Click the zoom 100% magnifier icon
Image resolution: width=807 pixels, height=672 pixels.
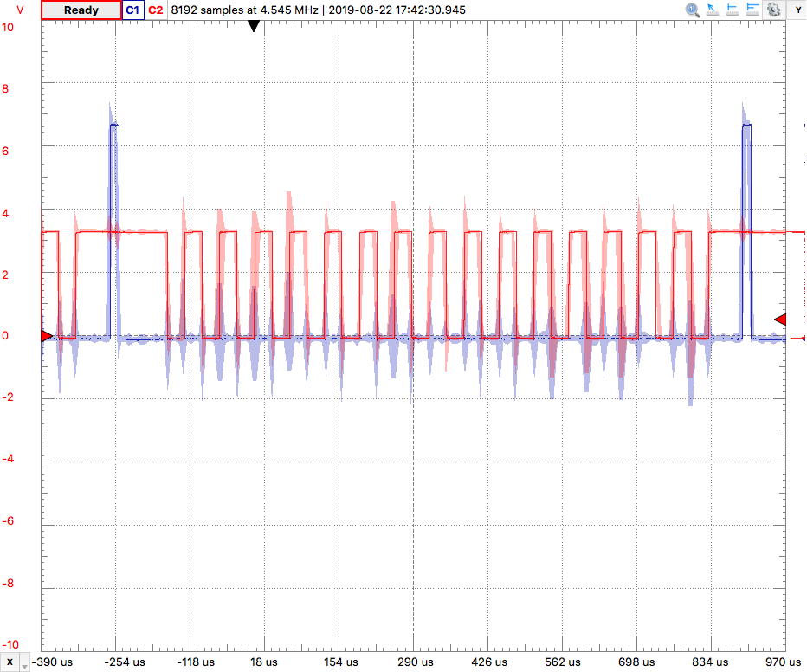pyautogui.click(x=692, y=10)
